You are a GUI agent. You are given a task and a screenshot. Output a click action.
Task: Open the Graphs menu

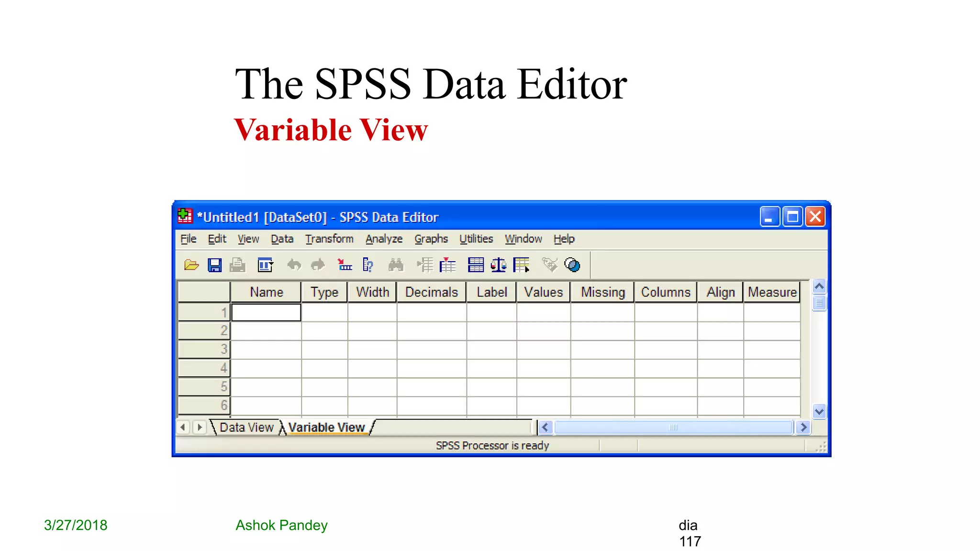coord(431,239)
